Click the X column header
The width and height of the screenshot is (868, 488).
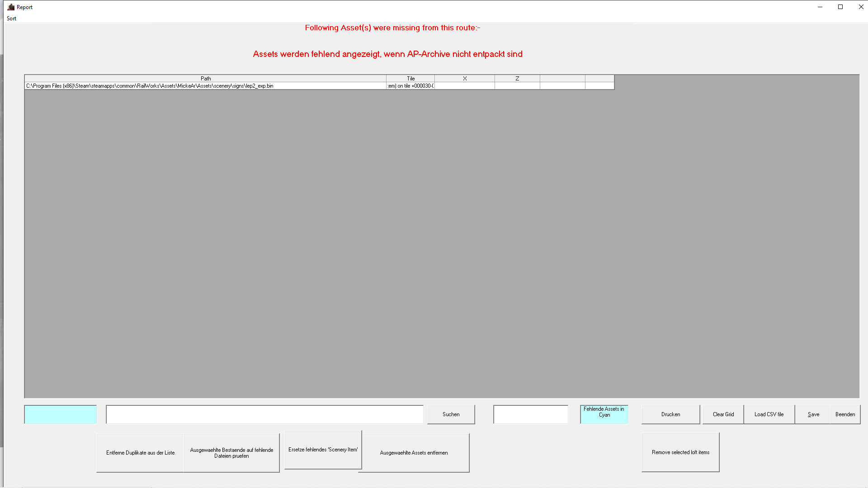coord(465,79)
